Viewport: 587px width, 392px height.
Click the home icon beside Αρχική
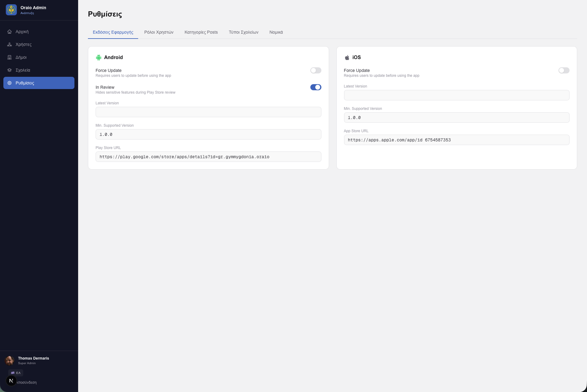(x=9, y=32)
